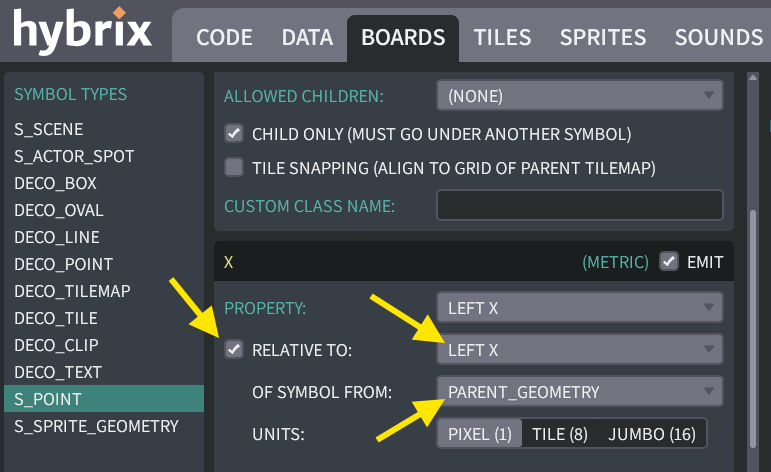Disable the RELATIVE TO checkbox
Screen dimensions: 771x472
click(234, 349)
